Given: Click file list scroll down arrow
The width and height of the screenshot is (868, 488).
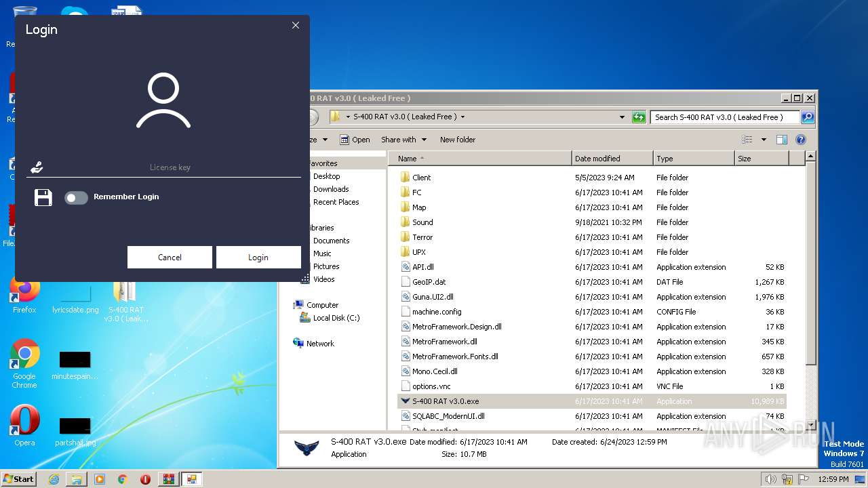Looking at the screenshot, I should 810,425.
